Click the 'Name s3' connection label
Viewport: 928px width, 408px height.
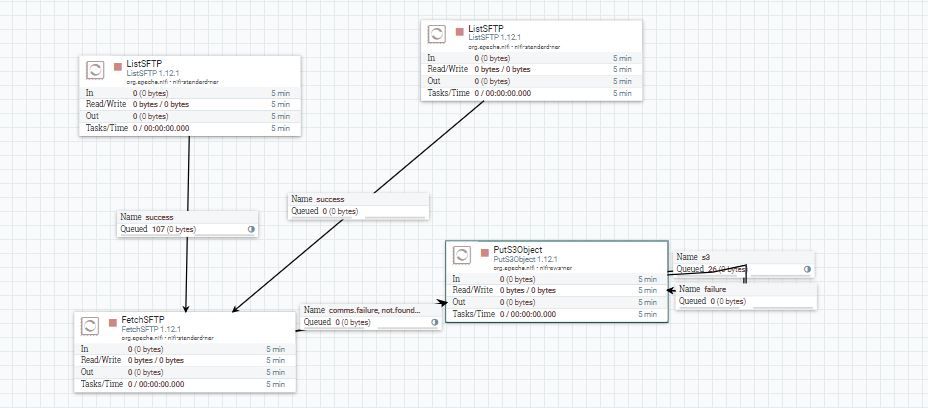point(693,257)
